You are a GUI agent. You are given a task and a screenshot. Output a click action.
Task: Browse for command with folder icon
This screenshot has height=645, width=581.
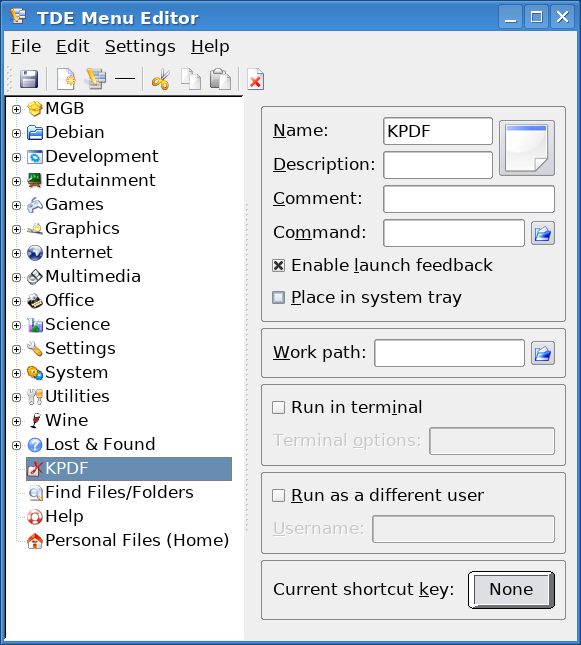[543, 233]
